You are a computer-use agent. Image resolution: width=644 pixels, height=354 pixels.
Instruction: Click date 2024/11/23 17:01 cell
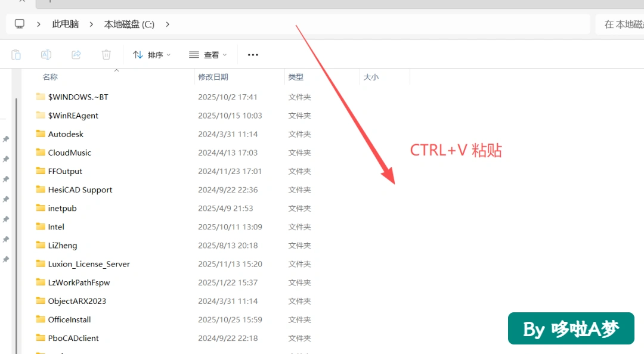(230, 171)
